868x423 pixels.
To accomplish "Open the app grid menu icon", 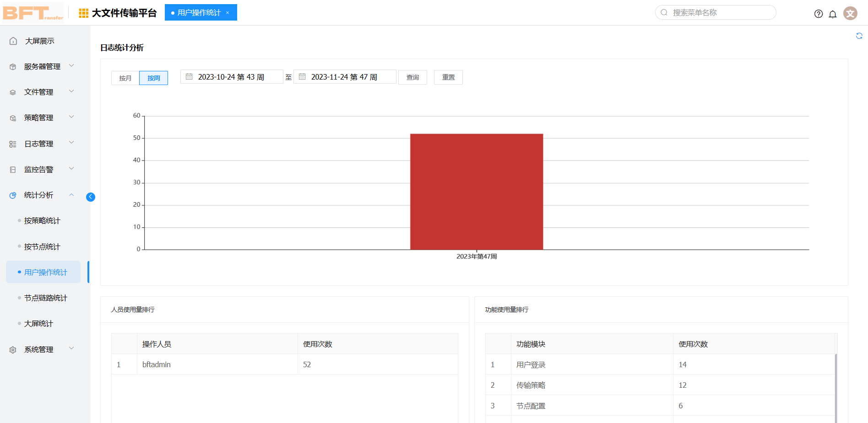I will 83,13.
